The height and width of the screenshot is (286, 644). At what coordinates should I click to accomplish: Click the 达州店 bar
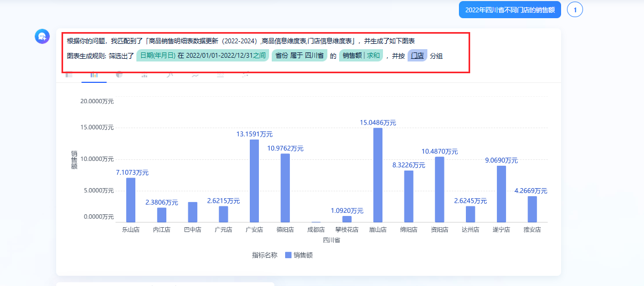[470, 214]
